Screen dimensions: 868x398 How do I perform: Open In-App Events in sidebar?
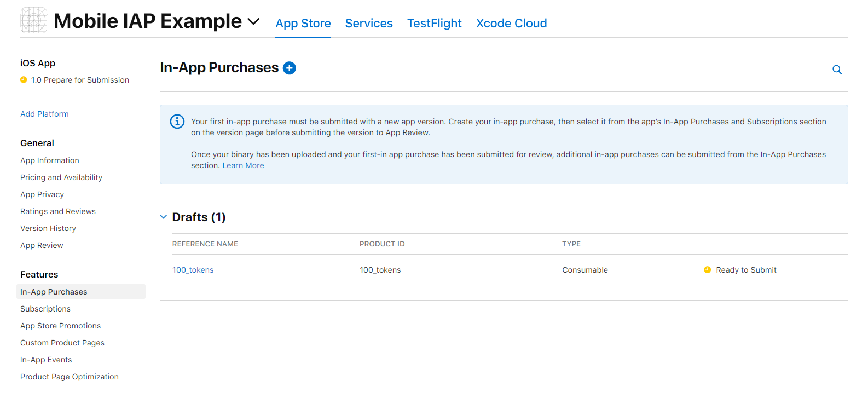(46, 360)
